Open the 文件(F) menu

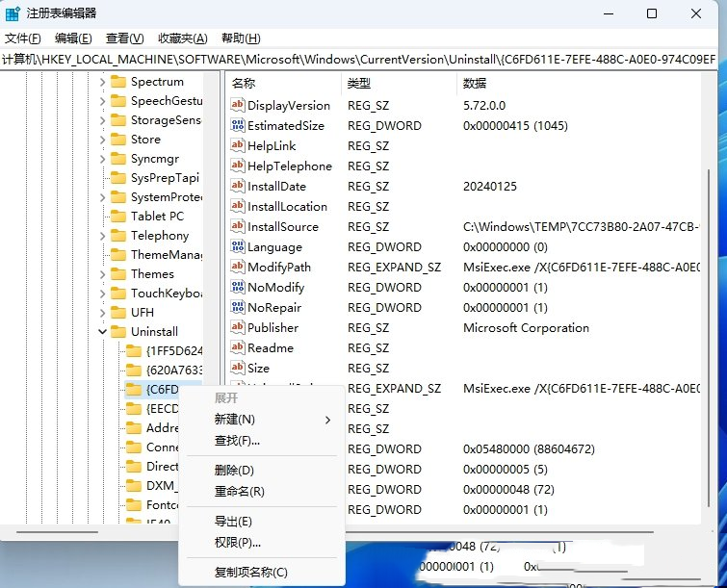23,38
